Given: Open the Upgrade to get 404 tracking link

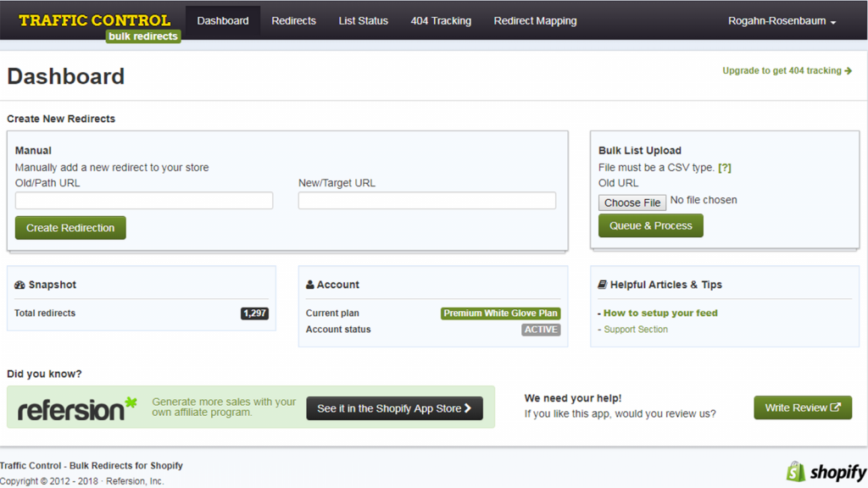Looking at the screenshot, I should coord(787,70).
